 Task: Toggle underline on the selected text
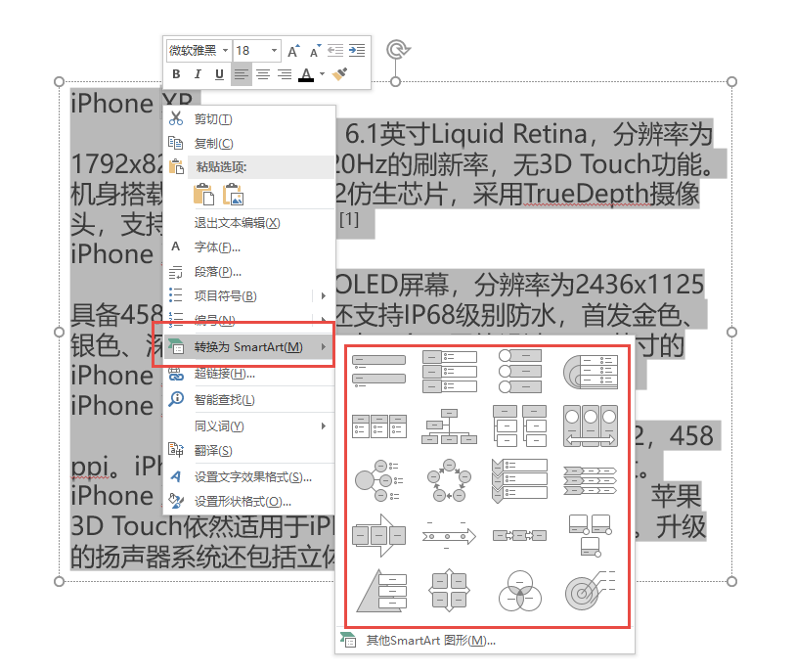click(x=219, y=74)
